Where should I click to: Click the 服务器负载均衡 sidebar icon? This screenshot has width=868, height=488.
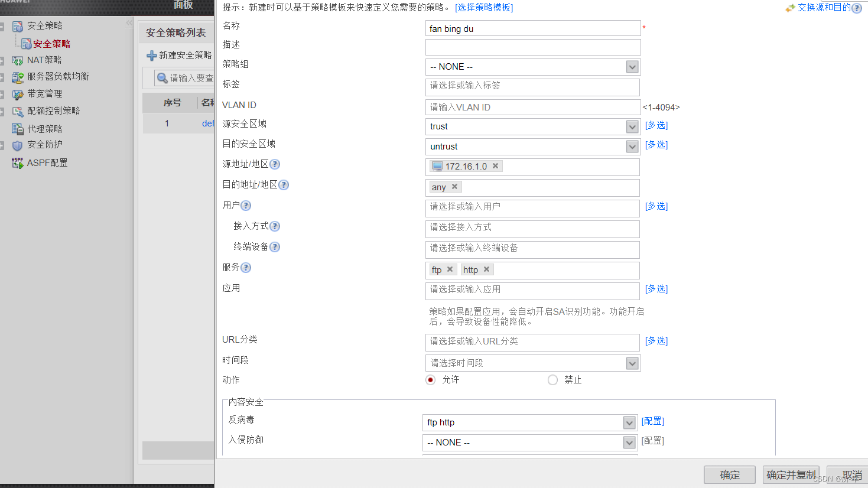point(18,77)
